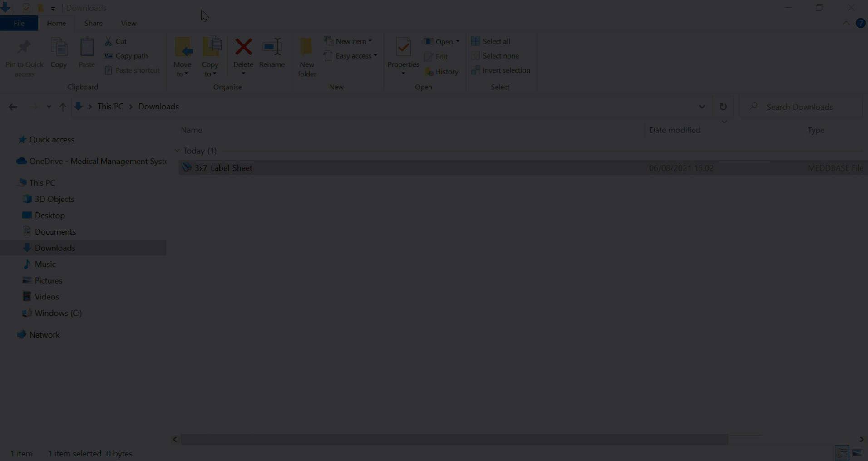Image resolution: width=868 pixels, height=461 pixels.
Task: Open recent locations dropdown
Action: tap(49, 107)
